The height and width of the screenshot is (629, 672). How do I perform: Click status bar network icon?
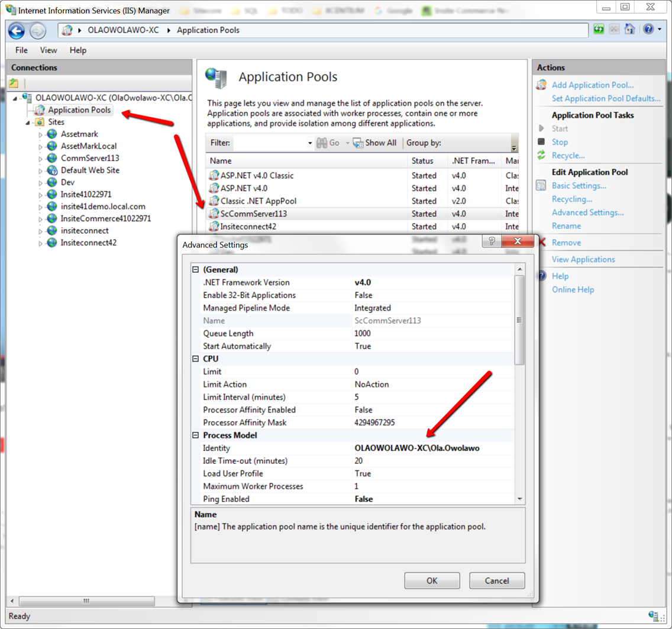click(x=653, y=616)
